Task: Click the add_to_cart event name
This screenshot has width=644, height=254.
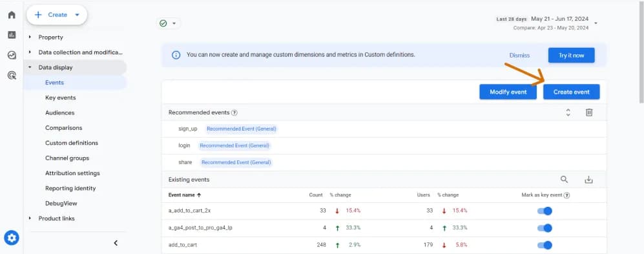Action: [x=183, y=245]
